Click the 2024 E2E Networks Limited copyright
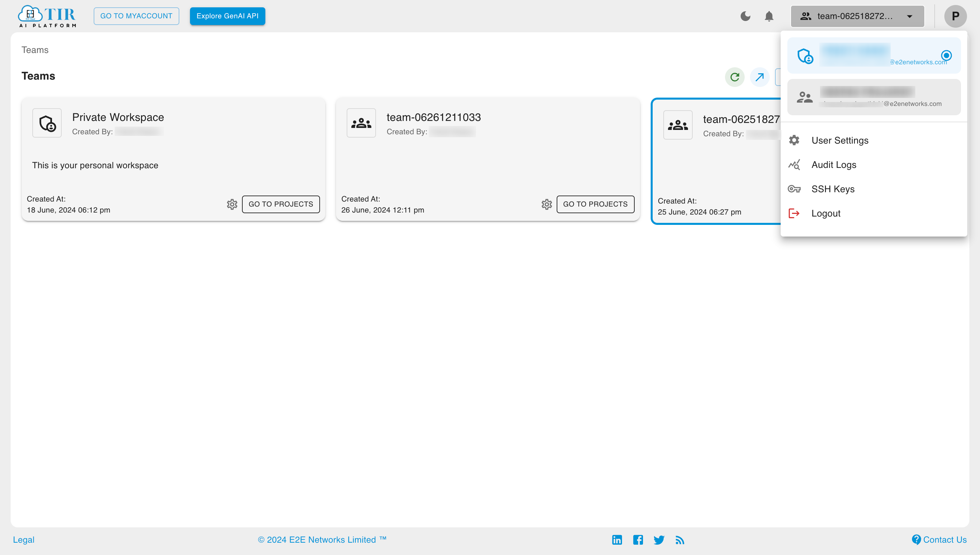The height and width of the screenshot is (555, 980). point(322,540)
